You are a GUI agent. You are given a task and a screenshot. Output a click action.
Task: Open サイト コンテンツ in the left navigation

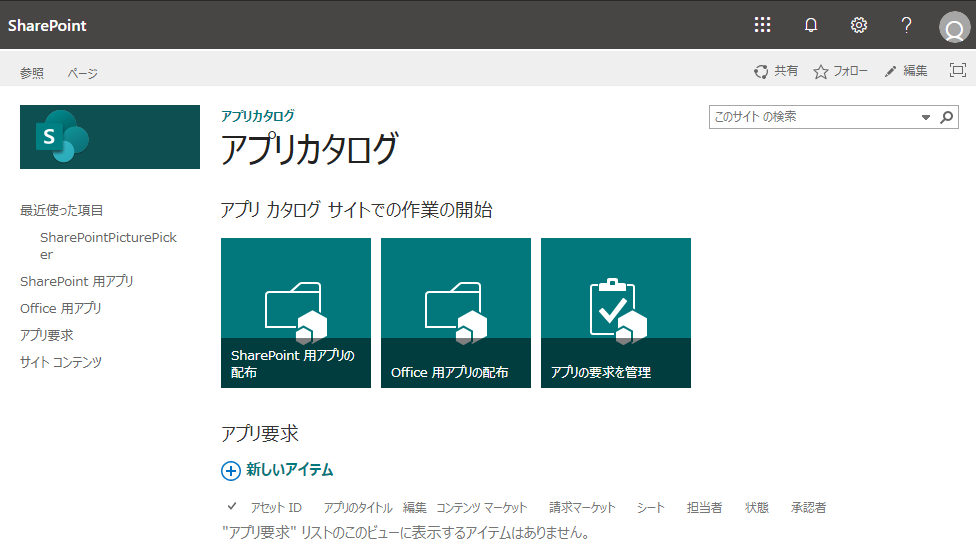click(61, 362)
